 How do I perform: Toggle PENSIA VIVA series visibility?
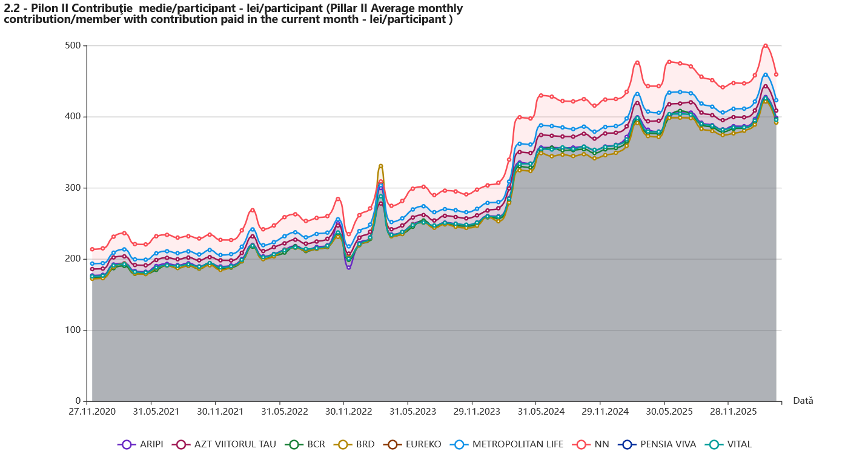pyautogui.click(x=657, y=444)
